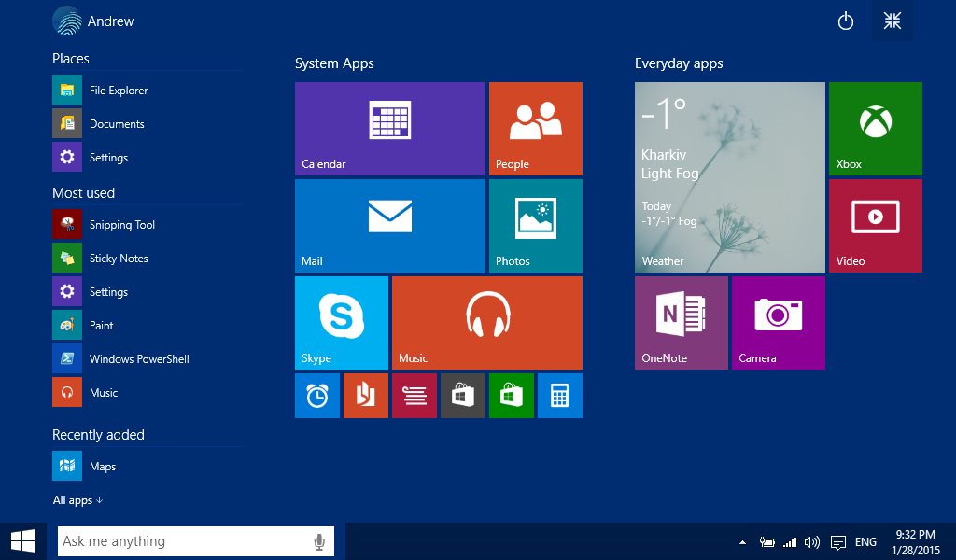Click the Most used heading text

[83, 193]
